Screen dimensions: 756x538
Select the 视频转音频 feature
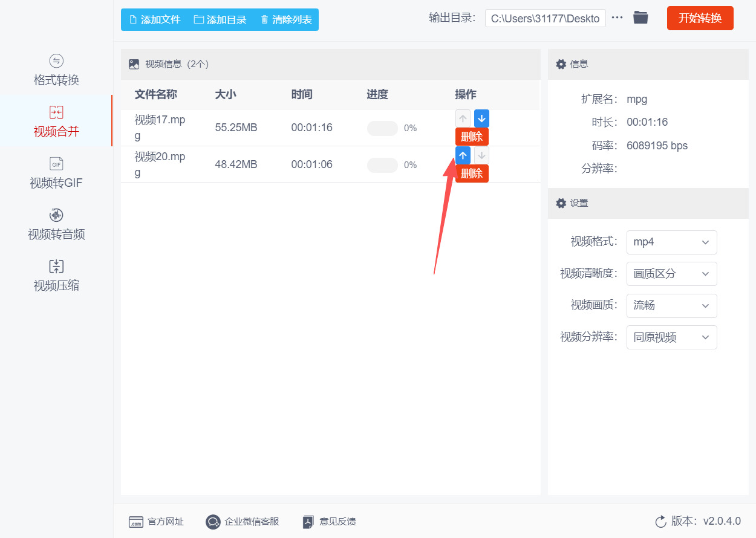[x=56, y=224]
